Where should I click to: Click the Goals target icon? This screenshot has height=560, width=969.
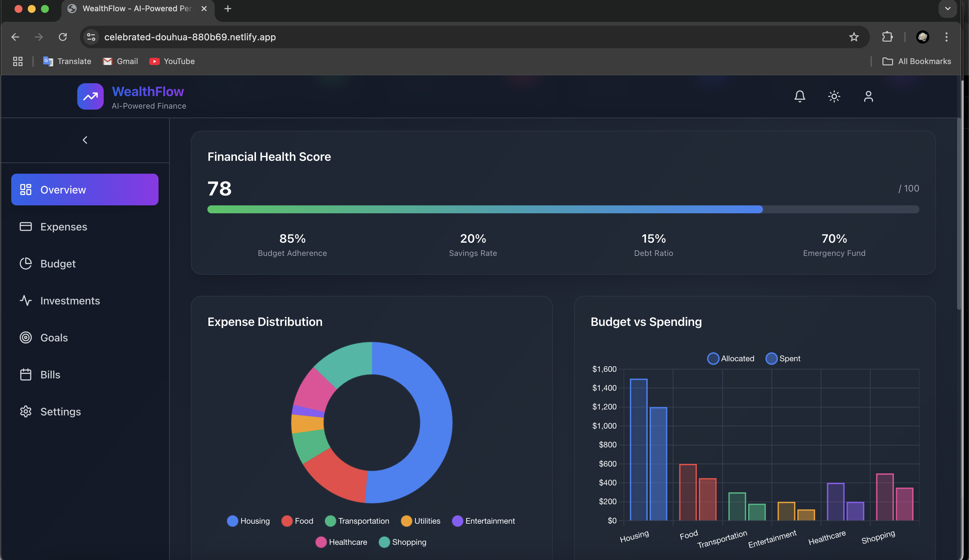click(x=26, y=337)
